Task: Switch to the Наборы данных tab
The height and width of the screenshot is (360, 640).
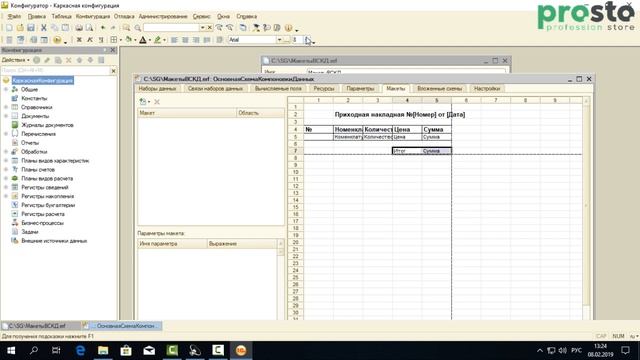Action: coord(157,89)
